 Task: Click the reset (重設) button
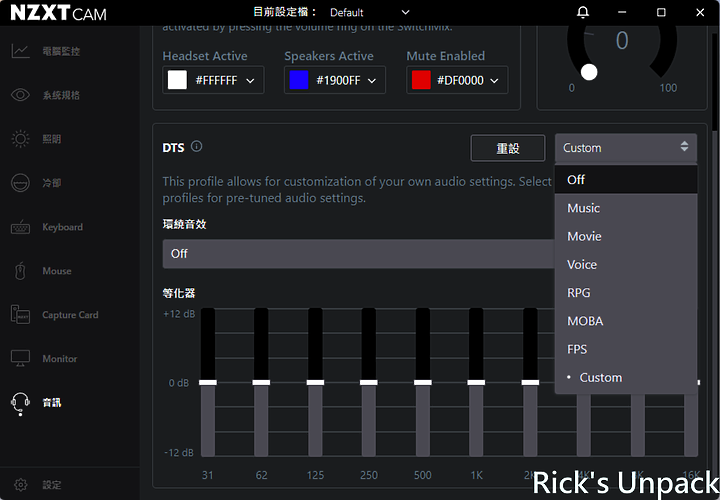point(508,148)
